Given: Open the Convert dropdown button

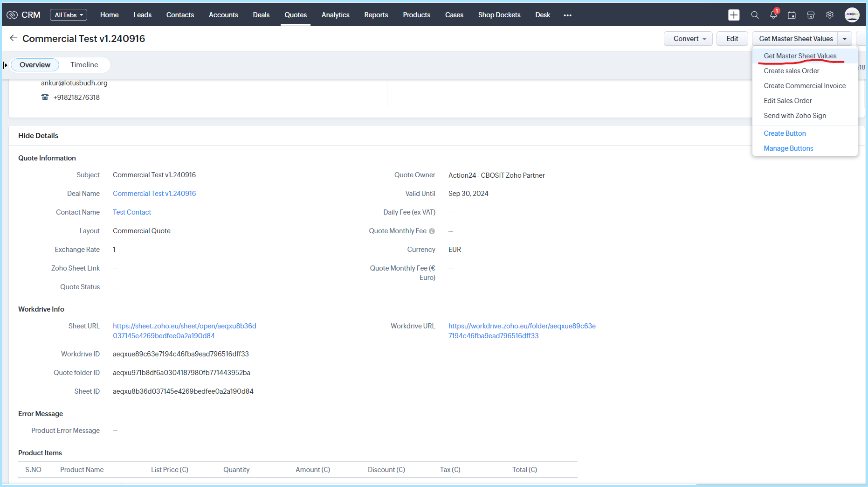Looking at the screenshot, I should click(689, 39).
